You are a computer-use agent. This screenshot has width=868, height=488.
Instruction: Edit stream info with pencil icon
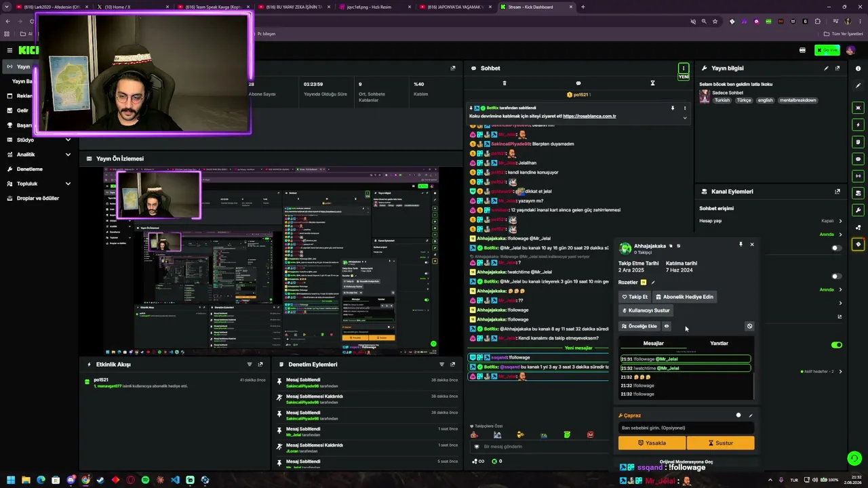point(826,68)
